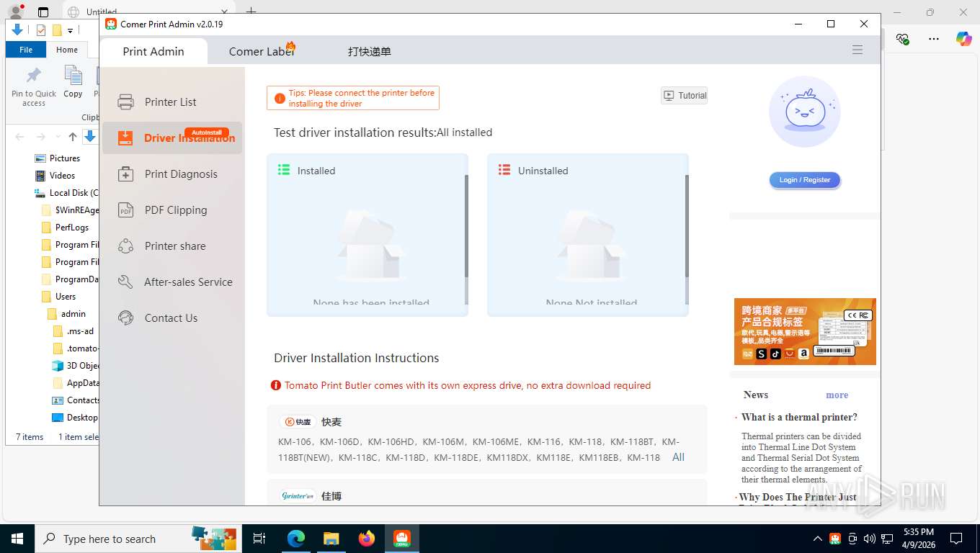Viewport: 980px width, 553px height.
Task: Click Copy in the Explorer ribbon
Action: click(73, 82)
